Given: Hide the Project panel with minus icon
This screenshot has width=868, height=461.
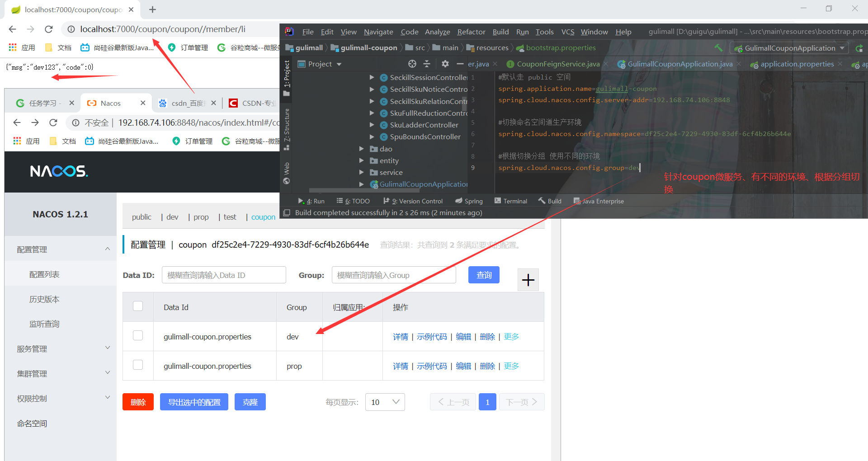Looking at the screenshot, I should 460,64.
